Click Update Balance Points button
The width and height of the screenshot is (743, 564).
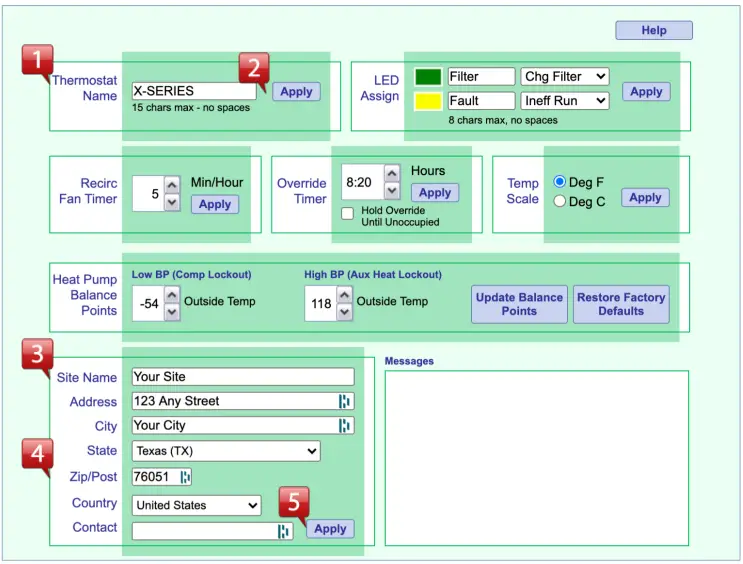(519, 304)
